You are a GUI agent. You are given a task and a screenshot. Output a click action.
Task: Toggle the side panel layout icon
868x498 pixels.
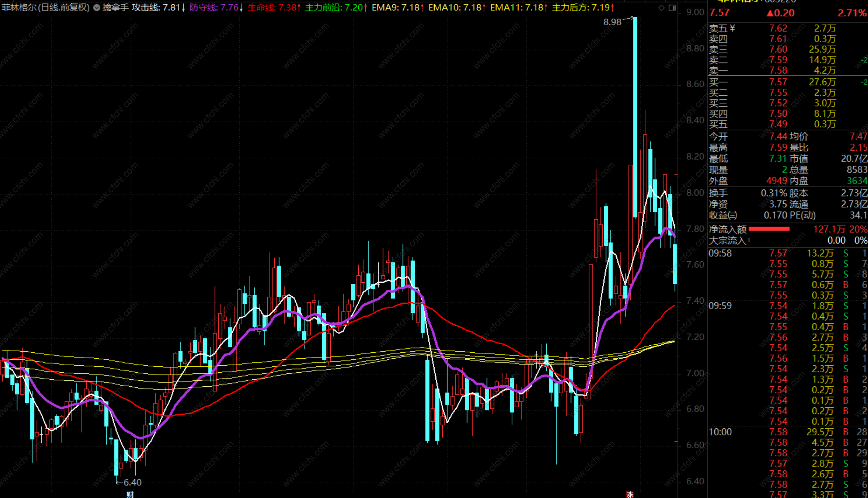pyautogui.click(x=672, y=8)
